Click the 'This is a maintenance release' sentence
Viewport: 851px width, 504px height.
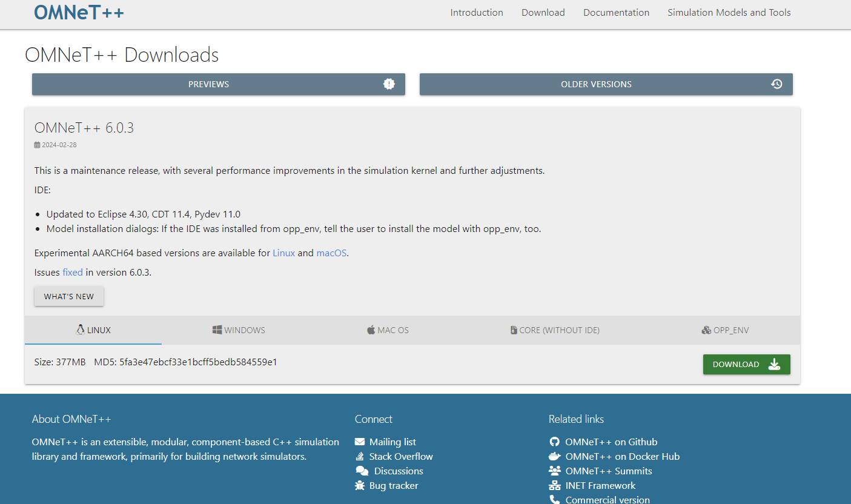click(290, 171)
